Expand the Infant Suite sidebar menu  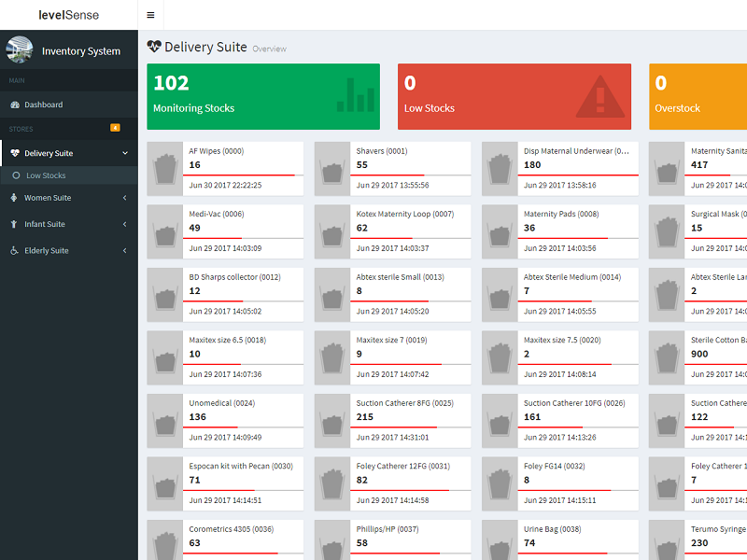(125, 224)
